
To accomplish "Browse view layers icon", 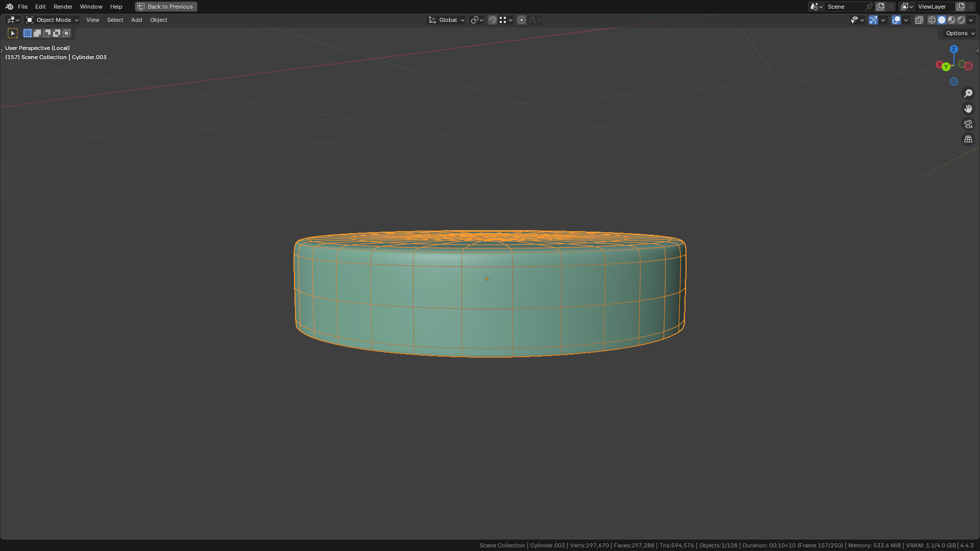I will coord(907,7).
